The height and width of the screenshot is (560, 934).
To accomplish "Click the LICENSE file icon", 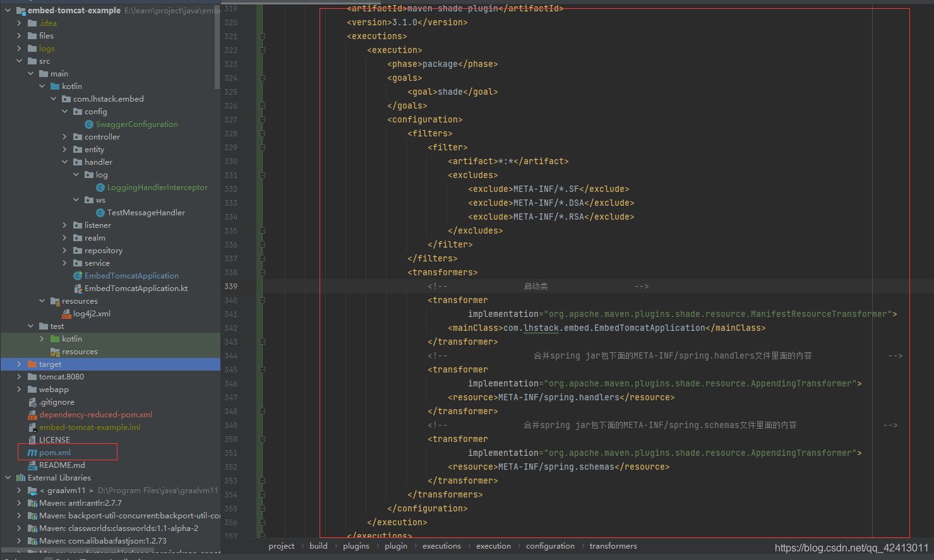I will (x=32, y=440).
